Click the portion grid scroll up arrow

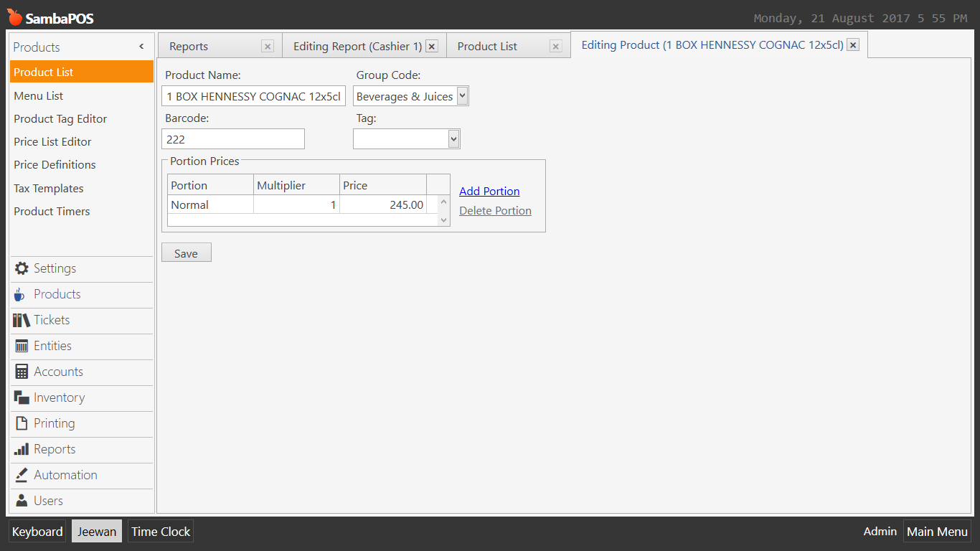point(444,202)
